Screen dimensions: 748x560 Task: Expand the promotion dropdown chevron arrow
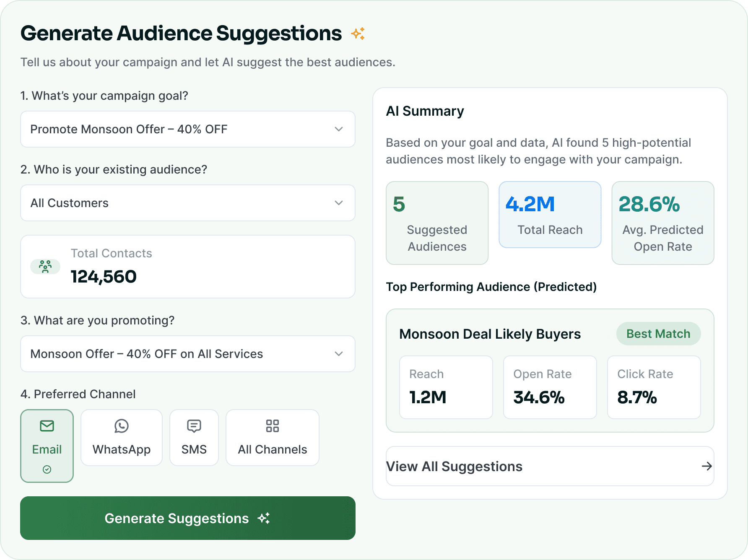click(x=339, y=354)
